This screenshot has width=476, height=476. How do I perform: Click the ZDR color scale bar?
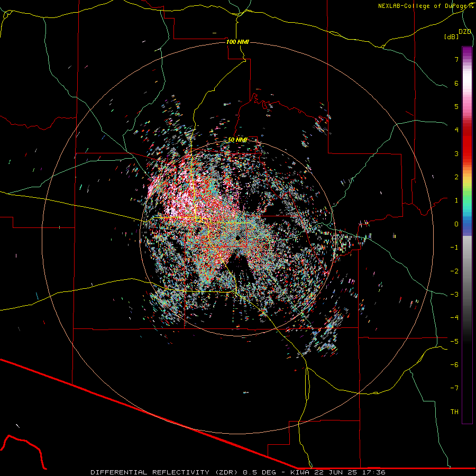tap(467, 235)
